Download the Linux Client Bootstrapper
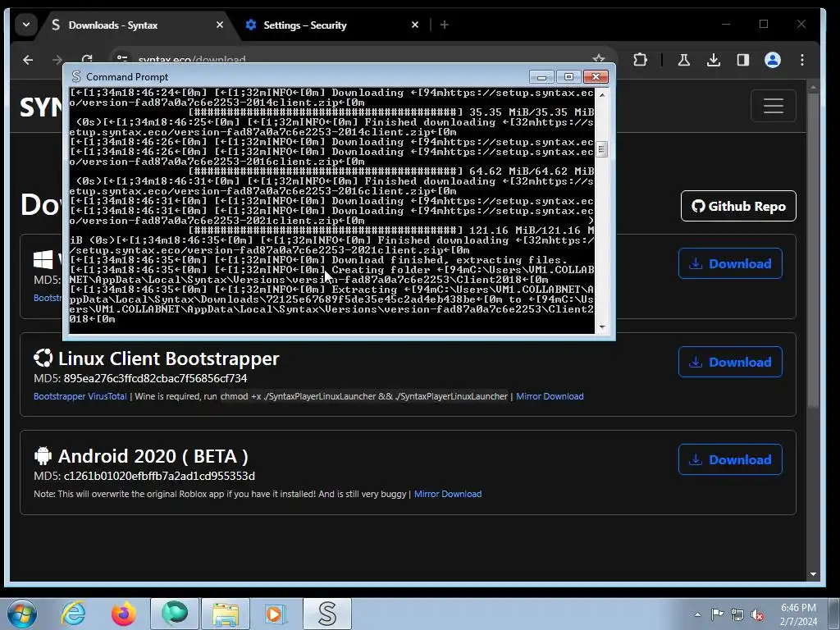Screen dimensions: 840x630 pyautogui.click(x=730, y=362)
